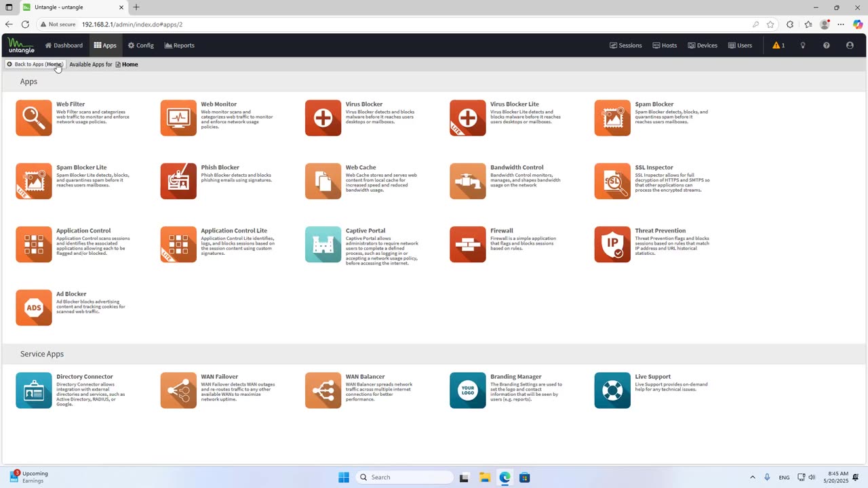Choose the Application Control grid icon

pos(34,245)
